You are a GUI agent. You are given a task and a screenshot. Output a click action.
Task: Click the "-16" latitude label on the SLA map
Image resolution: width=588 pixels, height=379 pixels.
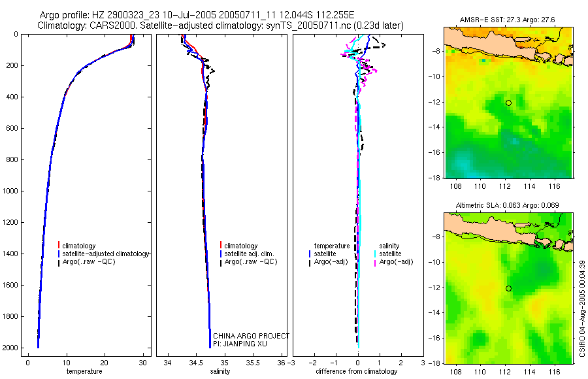[x=434, y=338]
